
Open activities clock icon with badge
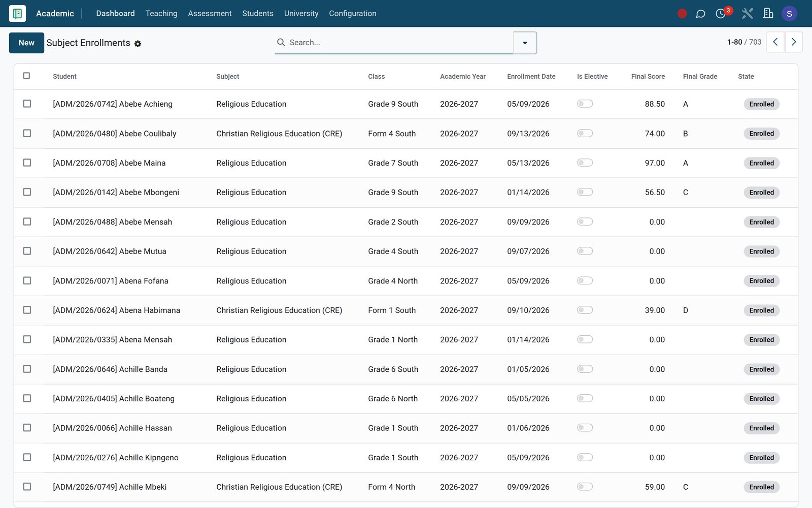tap(721, 14)
